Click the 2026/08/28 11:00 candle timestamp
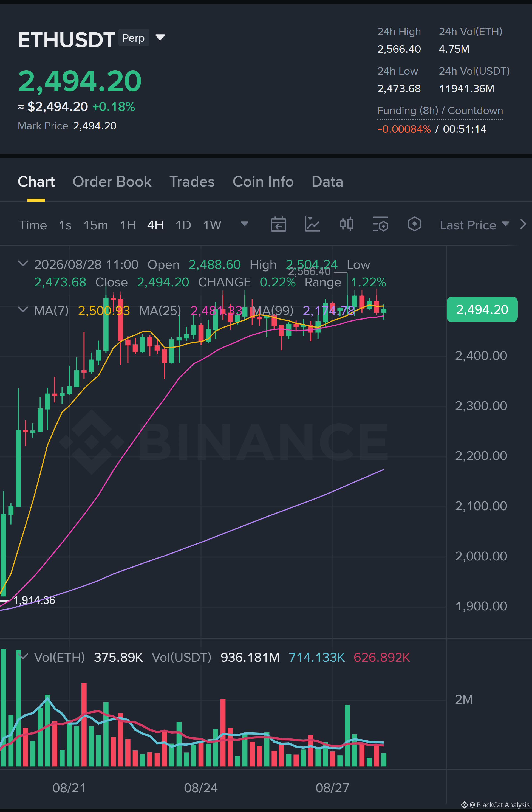Image resolution: width=532 pixels, height=812 pixels. pos(86,264)
